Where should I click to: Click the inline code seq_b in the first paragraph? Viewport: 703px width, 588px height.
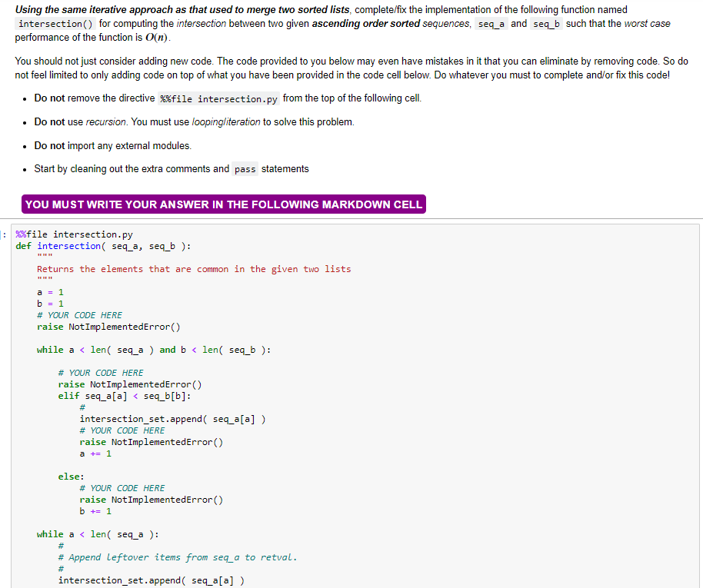pos(546,23)
